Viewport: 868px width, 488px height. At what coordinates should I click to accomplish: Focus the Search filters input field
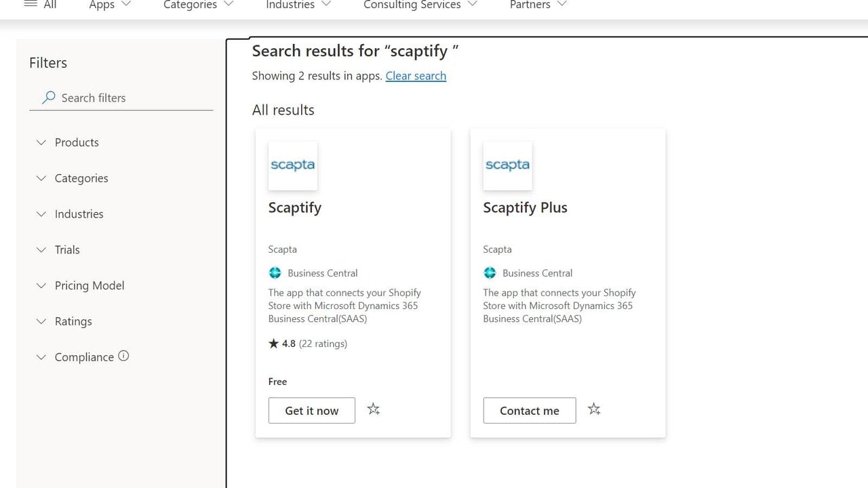point(121,98)
